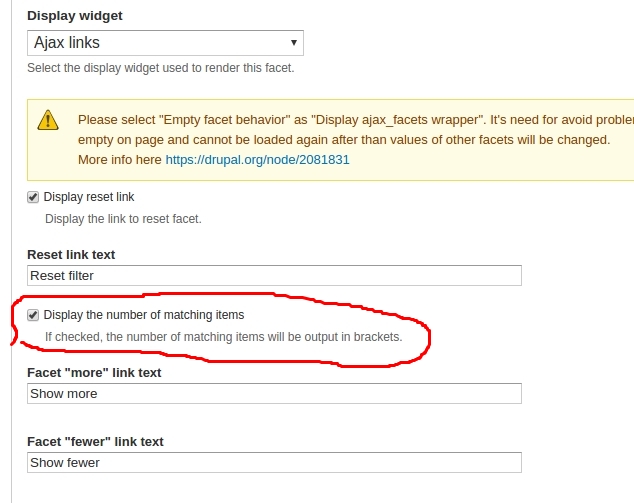Click the "More info here" text in warning
The image size is (634, 503).
[x=119, y=159]
